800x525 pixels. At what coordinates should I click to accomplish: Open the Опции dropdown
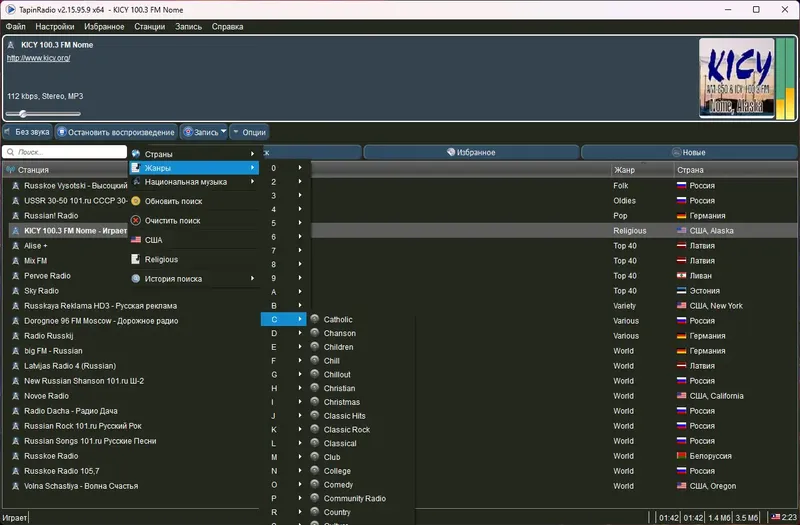(249, 132)
